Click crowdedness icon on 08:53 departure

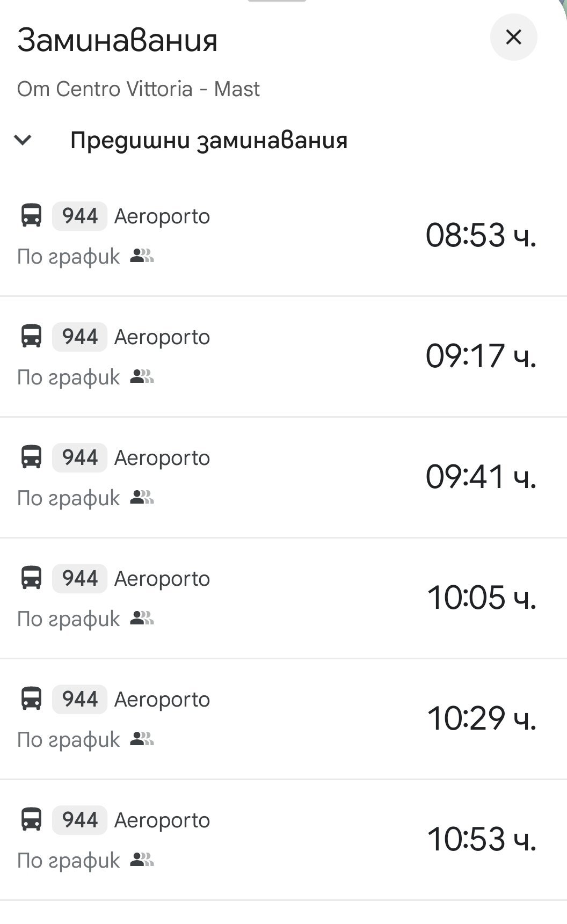pyautogui.click(x=142, y=256)
